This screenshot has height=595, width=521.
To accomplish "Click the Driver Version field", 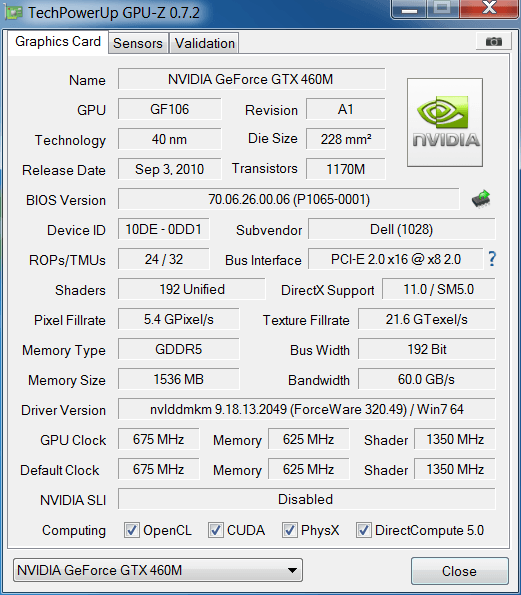I will [x=307, y=409].
